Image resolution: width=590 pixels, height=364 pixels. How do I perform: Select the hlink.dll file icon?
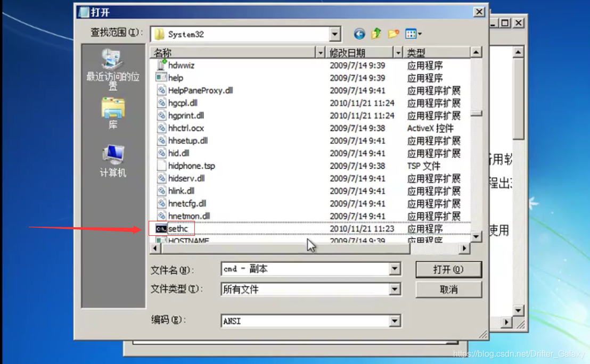(x=161, y=191)
